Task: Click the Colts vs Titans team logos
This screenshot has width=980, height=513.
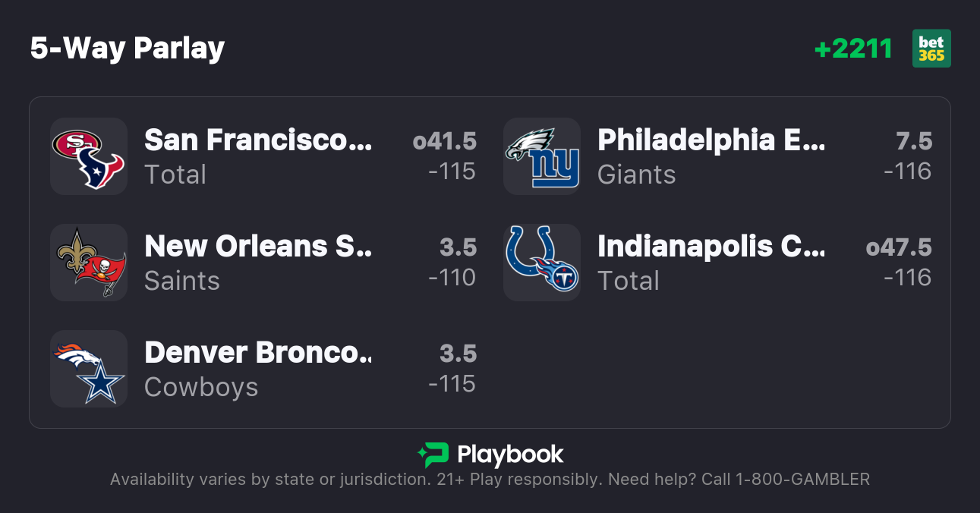Action: tap(542, 263)
